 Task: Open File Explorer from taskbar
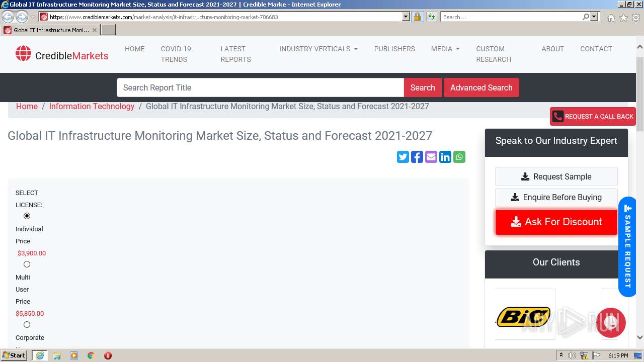pos(57,355)
